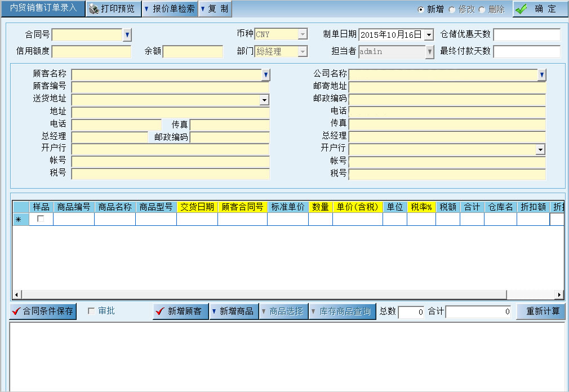Image resolution: width=569 pixels, height=392 pixels.
Task: Select the 新增 radio option
Action: (x=421, y=10)
